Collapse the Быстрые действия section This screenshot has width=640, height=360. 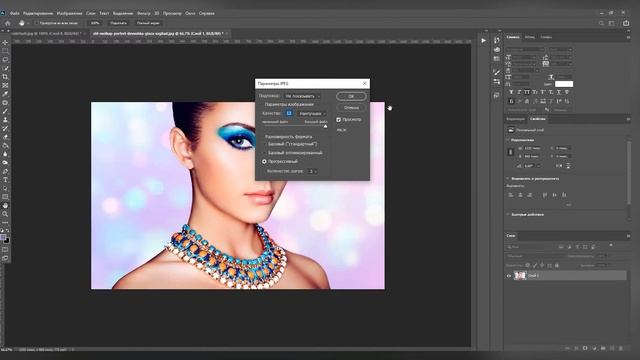[508, 214]
